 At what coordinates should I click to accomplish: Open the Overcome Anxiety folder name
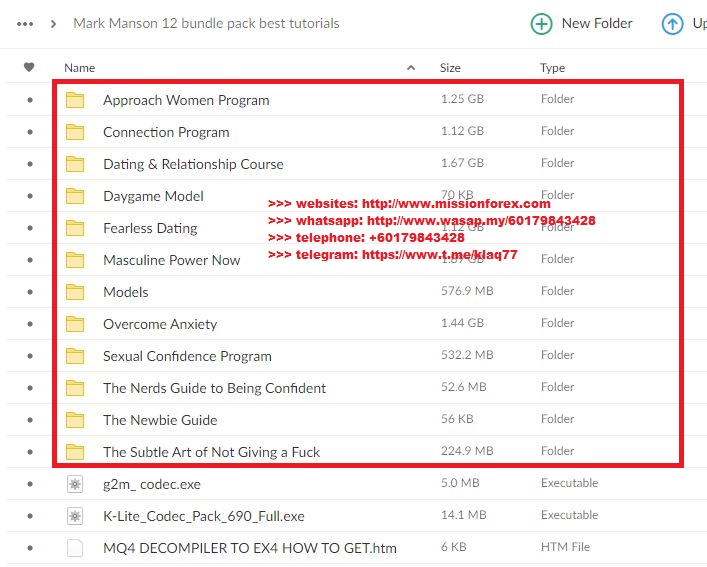coord(160,325)
